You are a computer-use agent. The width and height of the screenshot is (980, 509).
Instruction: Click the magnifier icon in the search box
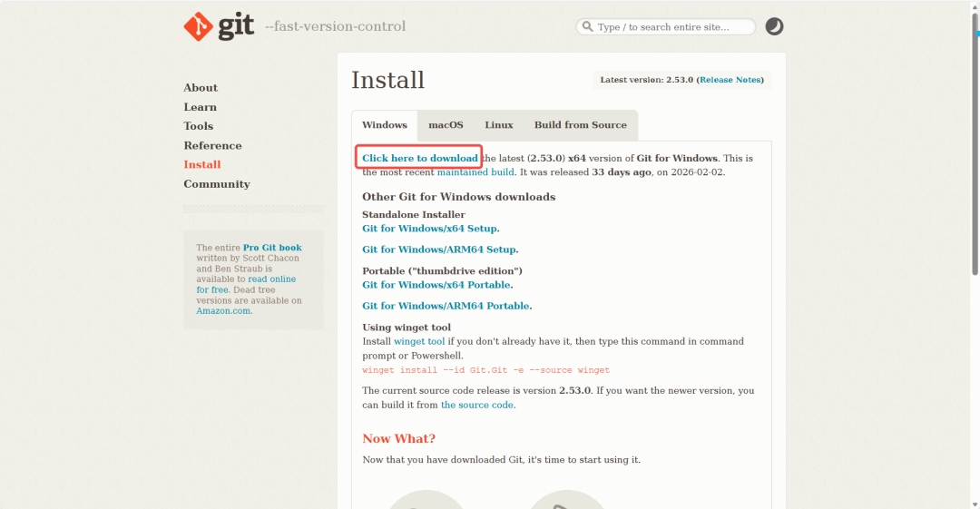coord(587,26)
